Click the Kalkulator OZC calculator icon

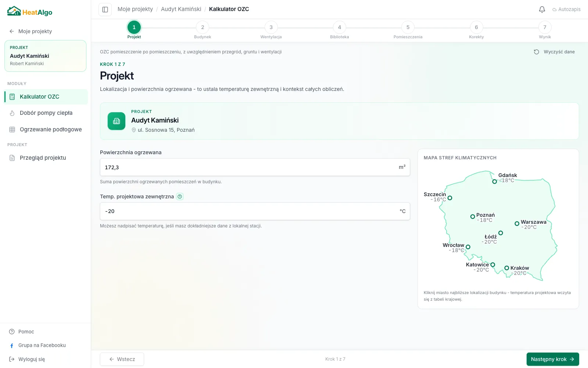12,97
